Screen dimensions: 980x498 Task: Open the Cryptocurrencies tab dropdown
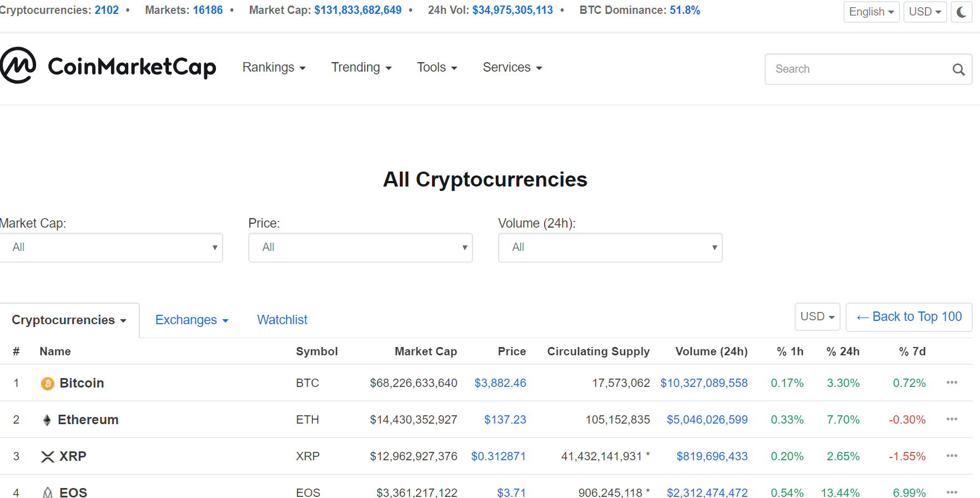click(x=69, y=320)
